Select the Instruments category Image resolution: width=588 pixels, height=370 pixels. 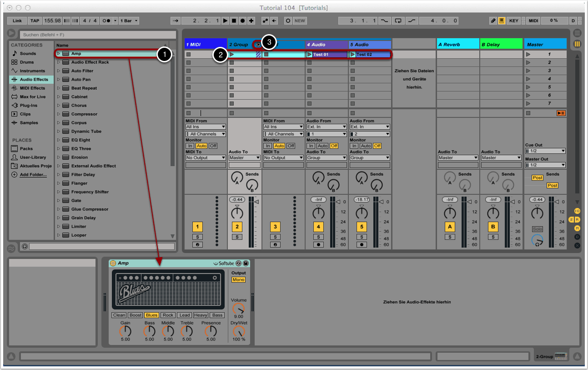point(32,71)
